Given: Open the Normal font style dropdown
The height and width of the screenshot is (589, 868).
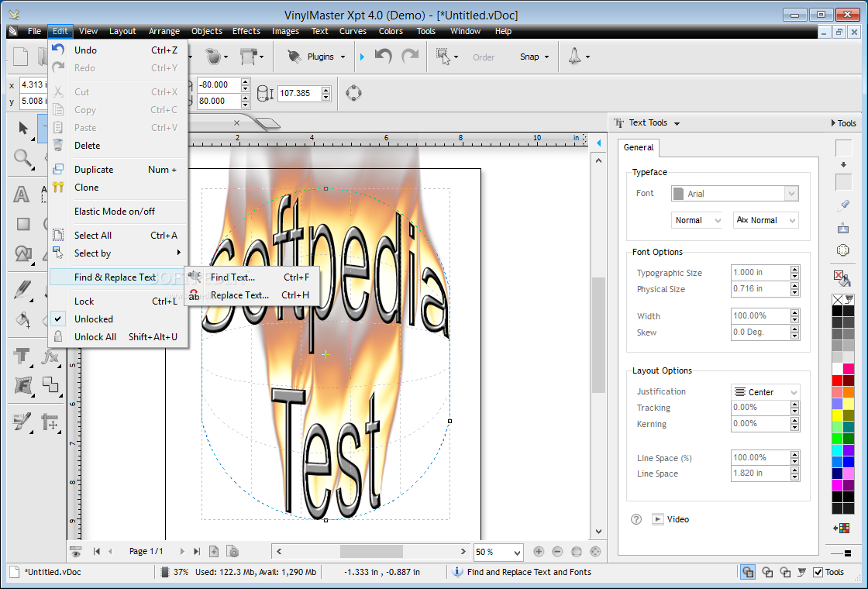Looking at the screenshot, I should click(697, 220).
